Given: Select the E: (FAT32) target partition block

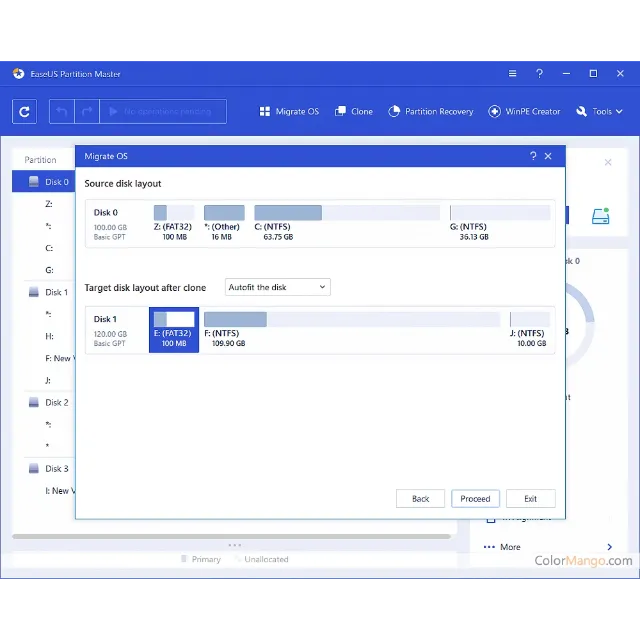Looking at the screenshot, I should [x=174, y=329].
